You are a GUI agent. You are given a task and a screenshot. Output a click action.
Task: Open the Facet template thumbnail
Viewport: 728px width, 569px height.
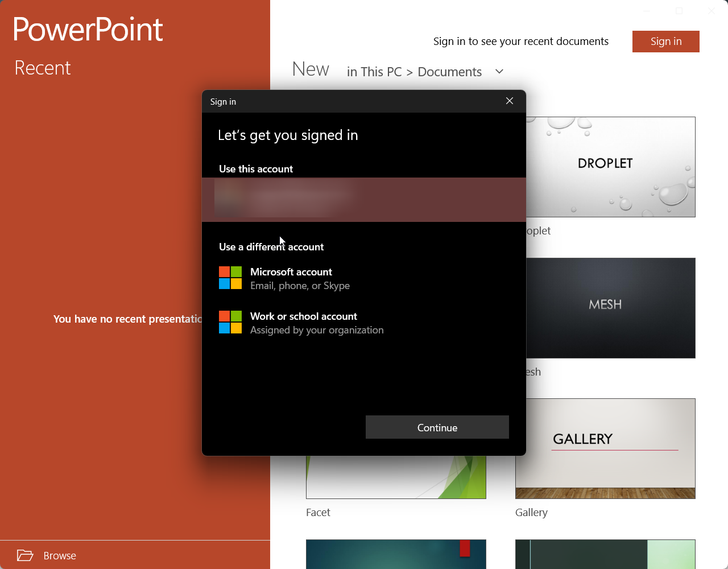[x=396, y=477]
